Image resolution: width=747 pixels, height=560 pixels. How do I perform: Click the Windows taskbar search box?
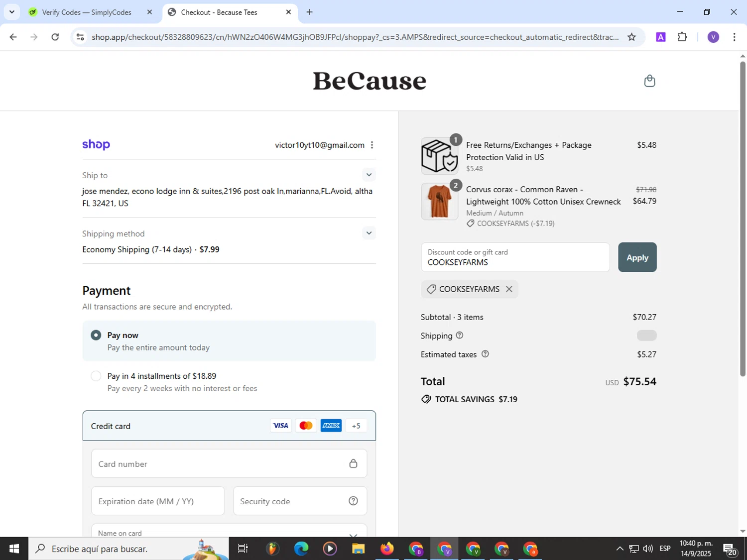tap(128, 549)
